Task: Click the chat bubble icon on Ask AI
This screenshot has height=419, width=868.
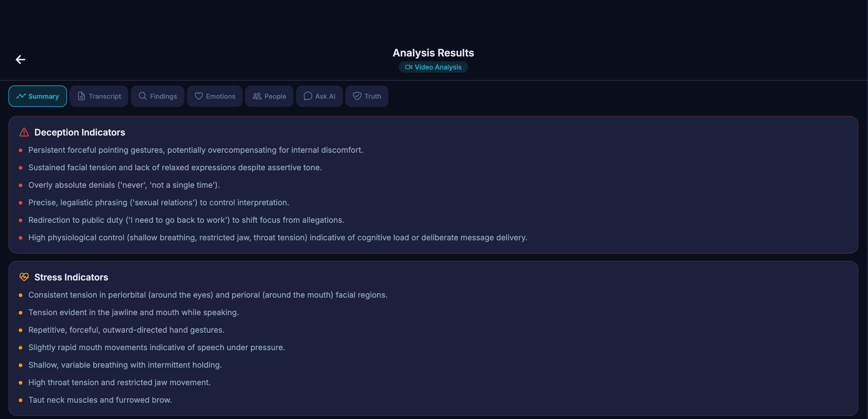Action: coord(308,96)
